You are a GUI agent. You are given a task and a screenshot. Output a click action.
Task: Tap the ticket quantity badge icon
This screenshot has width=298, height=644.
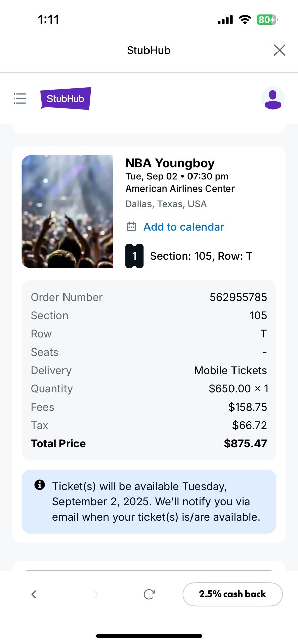(x=134, y=256)
